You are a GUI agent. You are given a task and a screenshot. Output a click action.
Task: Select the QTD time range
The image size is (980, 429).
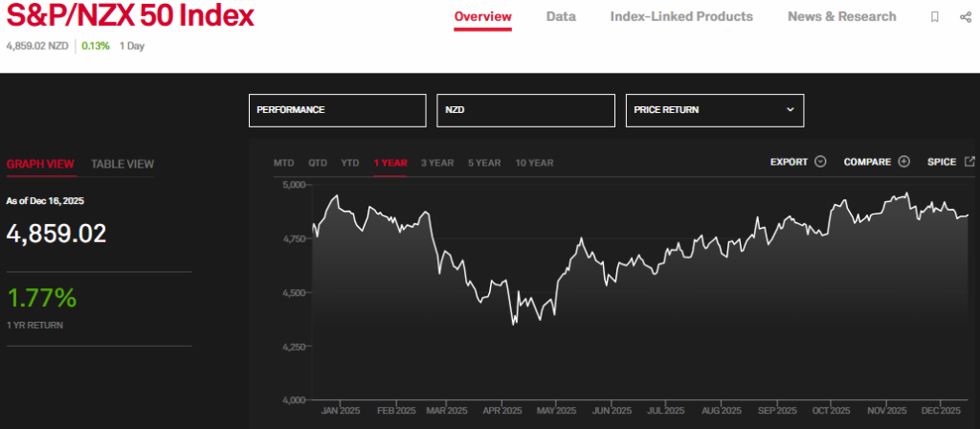point(318,163)
